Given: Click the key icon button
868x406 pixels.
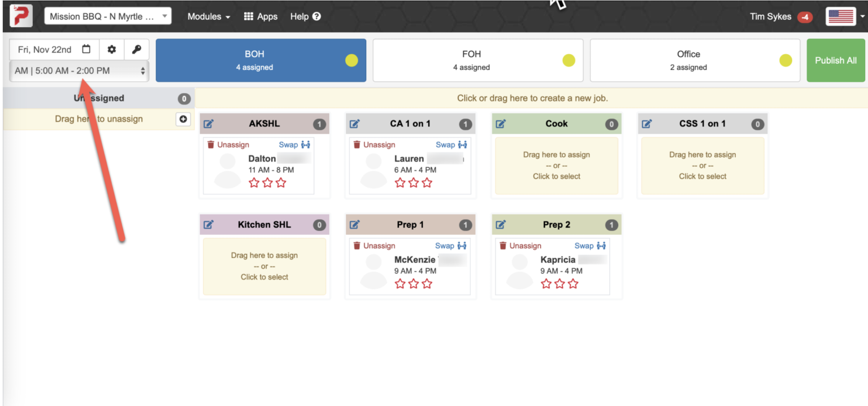Looking at the screenshot, I should click(136, 50).
